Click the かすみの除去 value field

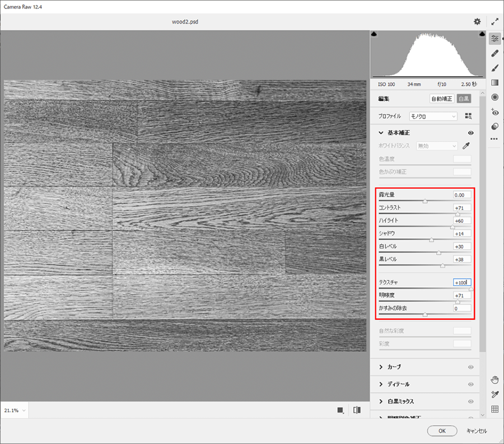(462, 309)
